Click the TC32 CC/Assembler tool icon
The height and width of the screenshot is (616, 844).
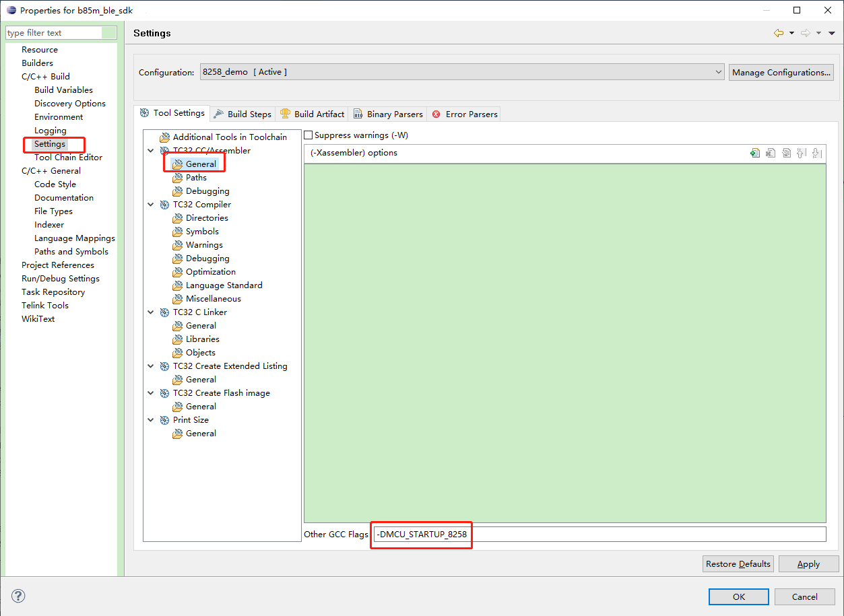(165, 150)
